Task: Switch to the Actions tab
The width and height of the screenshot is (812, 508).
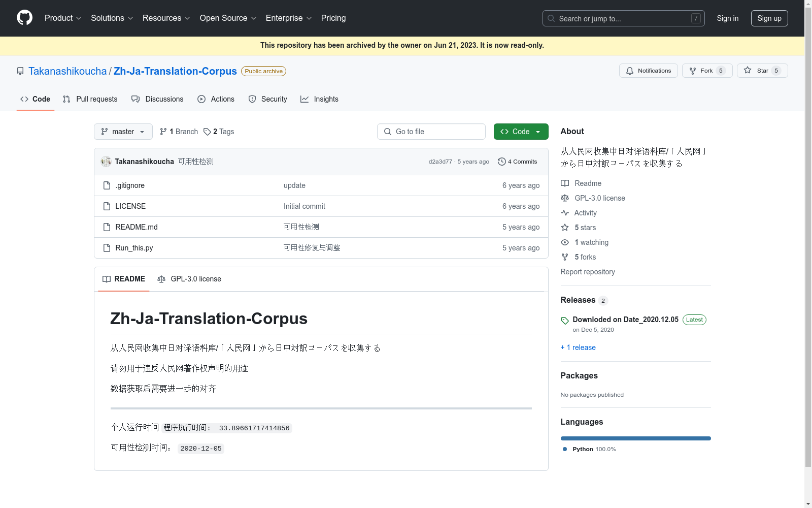Action: tap(216, 99)
